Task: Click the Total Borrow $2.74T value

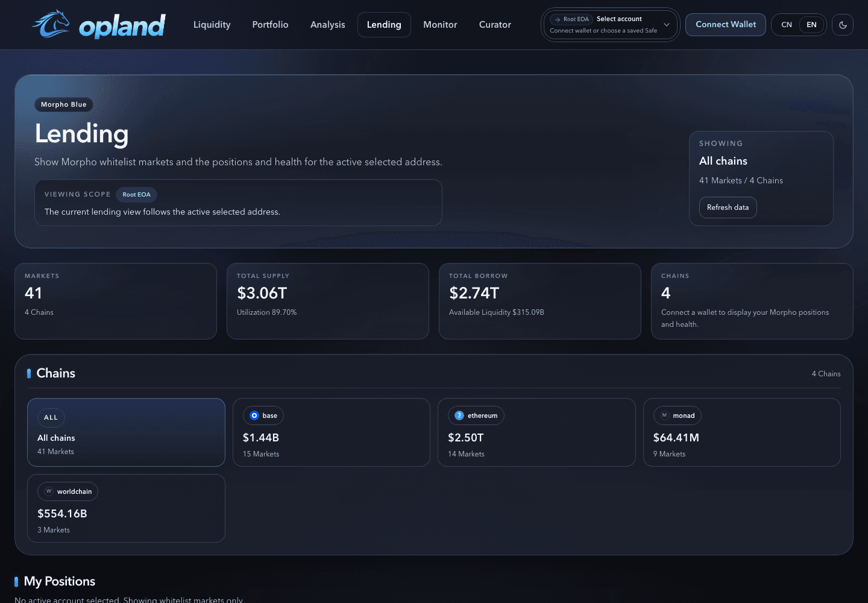Action: point(474,293)
